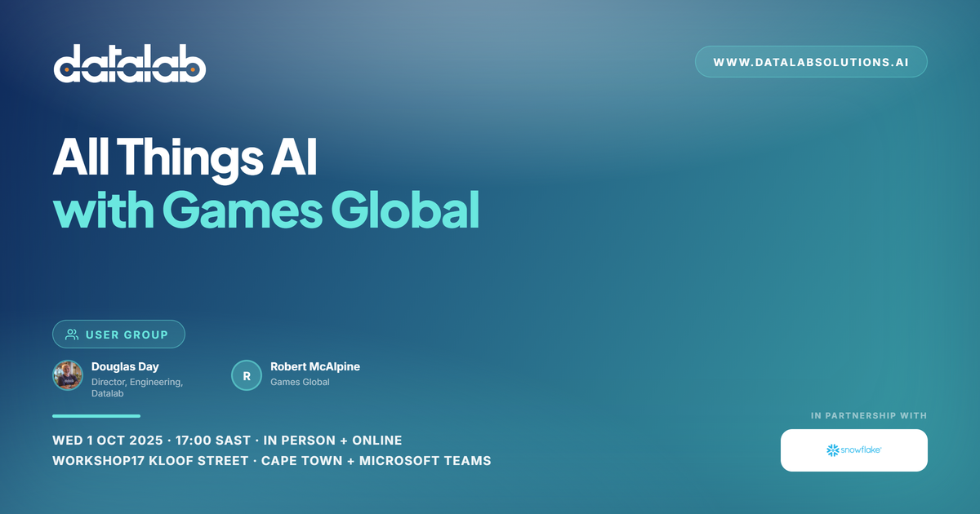Click the Snowflake logo card
This screenshot has height=514, width=980.
[x=854, y=450]
